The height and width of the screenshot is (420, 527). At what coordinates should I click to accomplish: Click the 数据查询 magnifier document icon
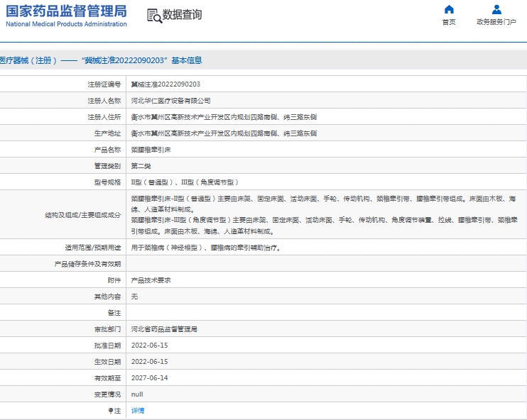pos(155,16)
